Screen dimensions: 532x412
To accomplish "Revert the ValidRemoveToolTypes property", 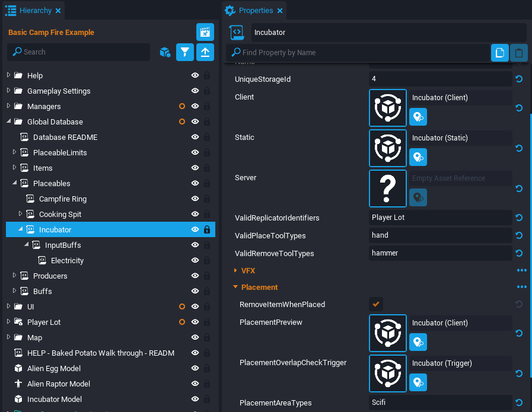I will coord(519,253).
